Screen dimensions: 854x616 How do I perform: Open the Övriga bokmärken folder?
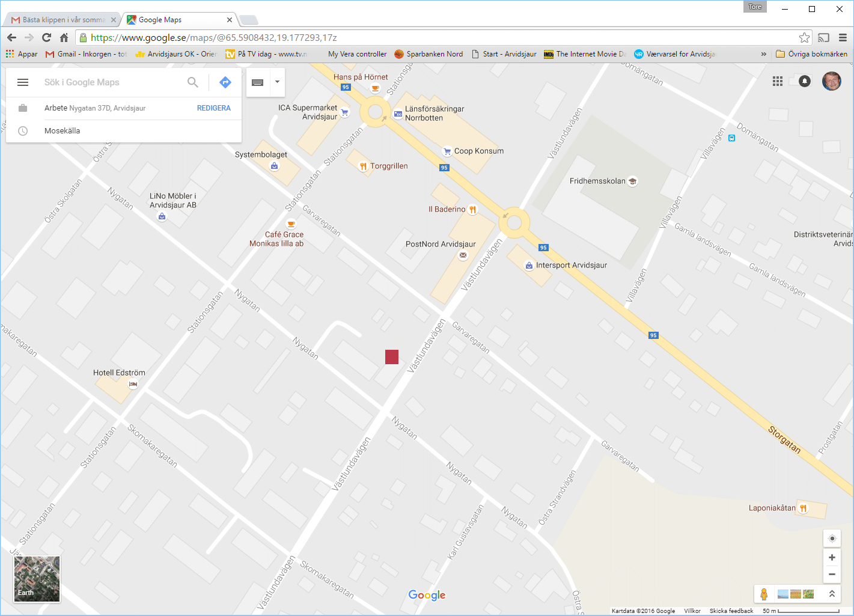tap(811, 54)
